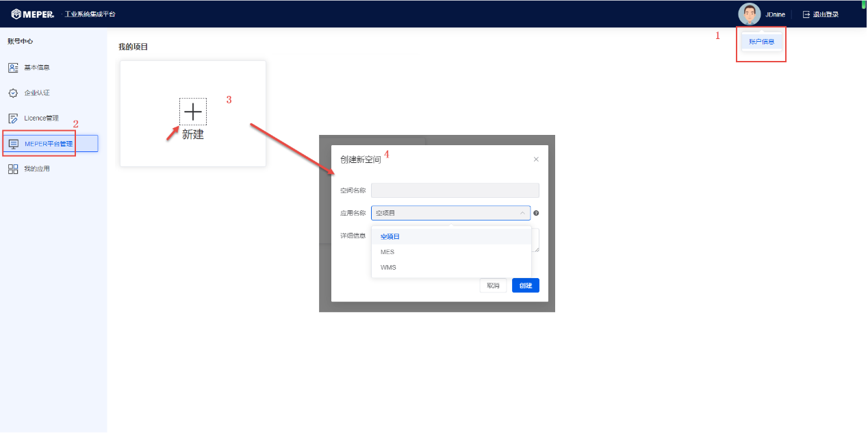Click the Licence管理 edit icon

click(x=13, y=118)
